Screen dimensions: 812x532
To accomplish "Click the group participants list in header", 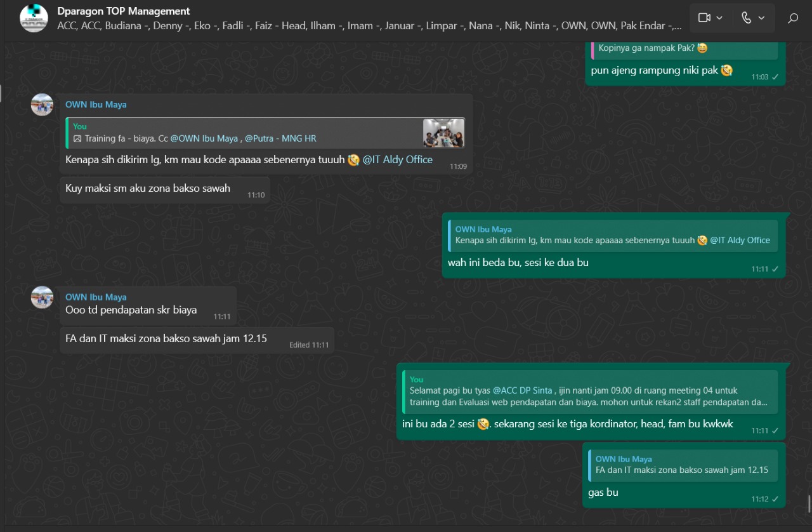I will pyautogui.click(x=369, y=26).
